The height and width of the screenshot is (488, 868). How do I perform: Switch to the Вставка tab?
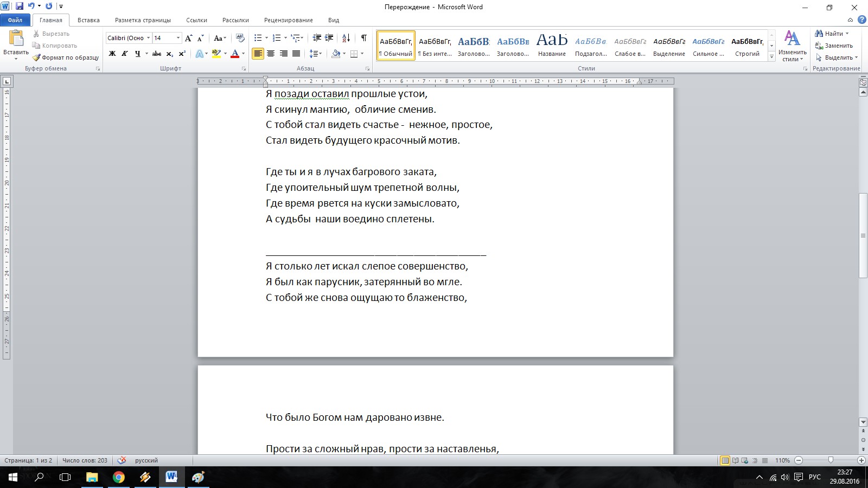pyautogui.click(x=88, y=20)
